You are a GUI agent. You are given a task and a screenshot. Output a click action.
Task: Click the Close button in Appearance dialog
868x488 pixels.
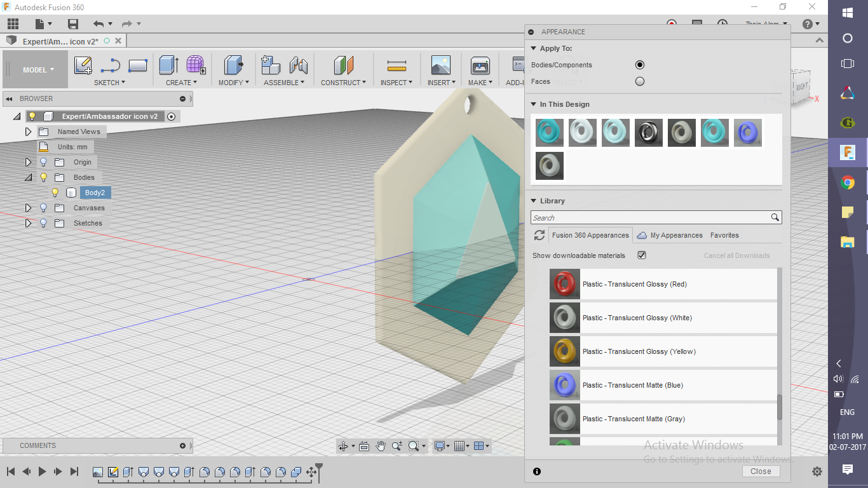click(x=761, y=471)
